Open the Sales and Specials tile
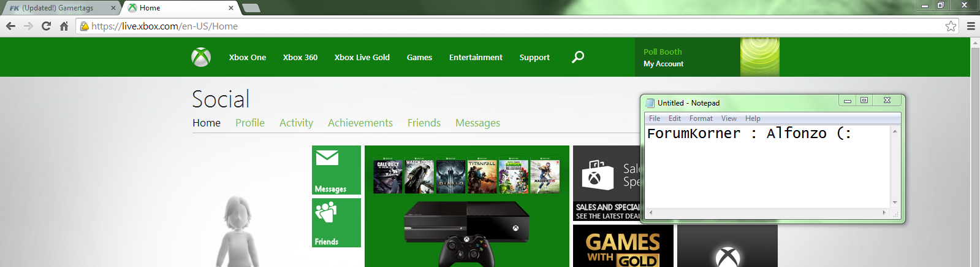980x267 pixels. [x=606, y=183]
